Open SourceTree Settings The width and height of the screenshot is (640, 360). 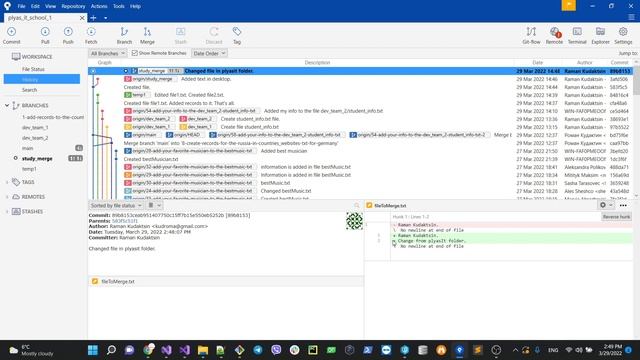coord(623,36)
